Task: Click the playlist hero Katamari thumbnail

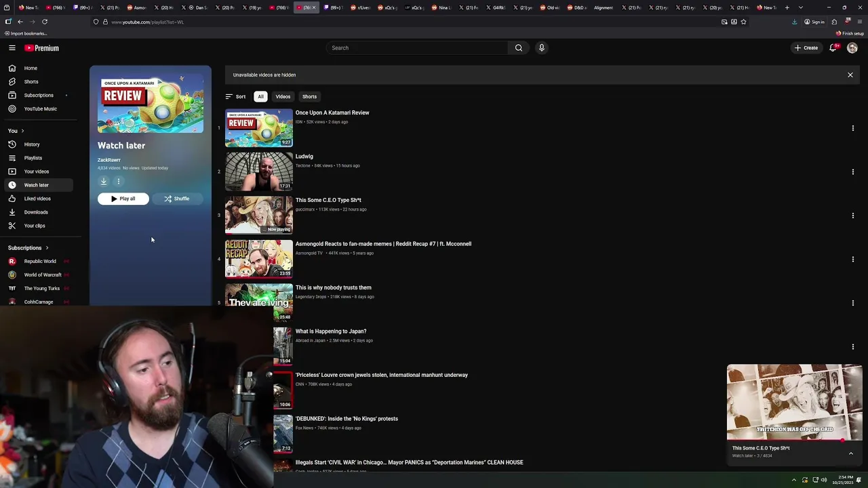Action: coord(150,104)
